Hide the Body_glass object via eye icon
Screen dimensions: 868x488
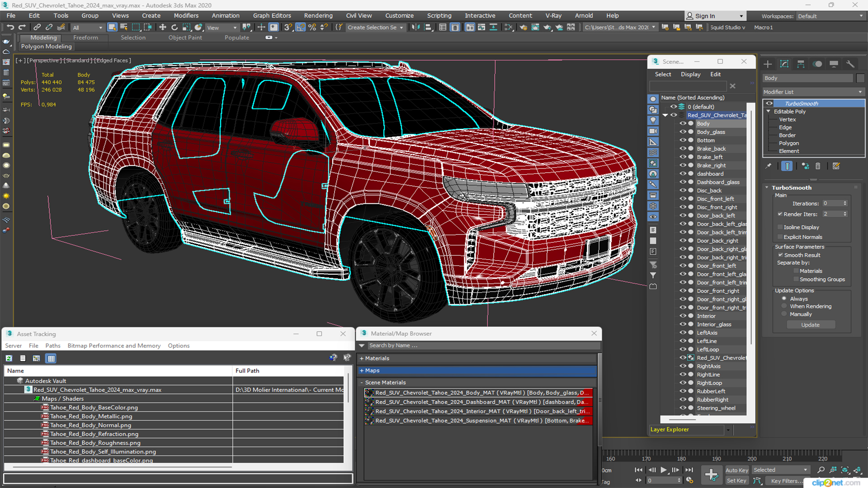(x=682, y=132)
